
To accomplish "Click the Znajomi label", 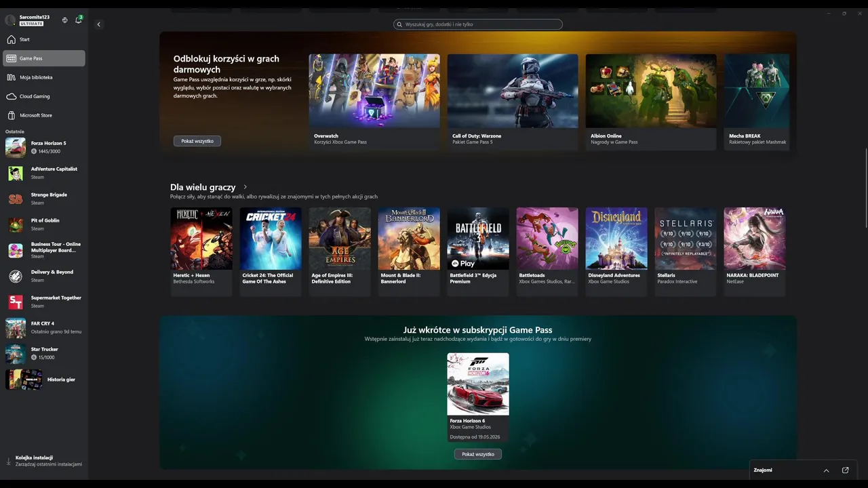I will [763, 470].
